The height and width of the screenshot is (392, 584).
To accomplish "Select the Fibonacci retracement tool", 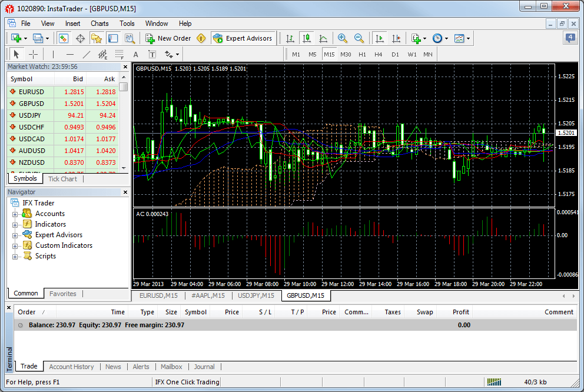I will [121, 54].
